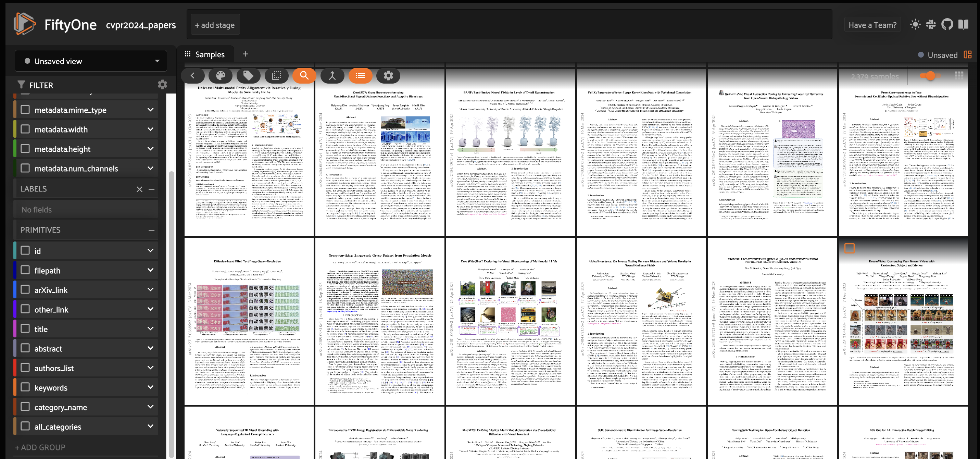Open the display options gear icon
Screen dimensions: 980x459
(x=388, y=75)
